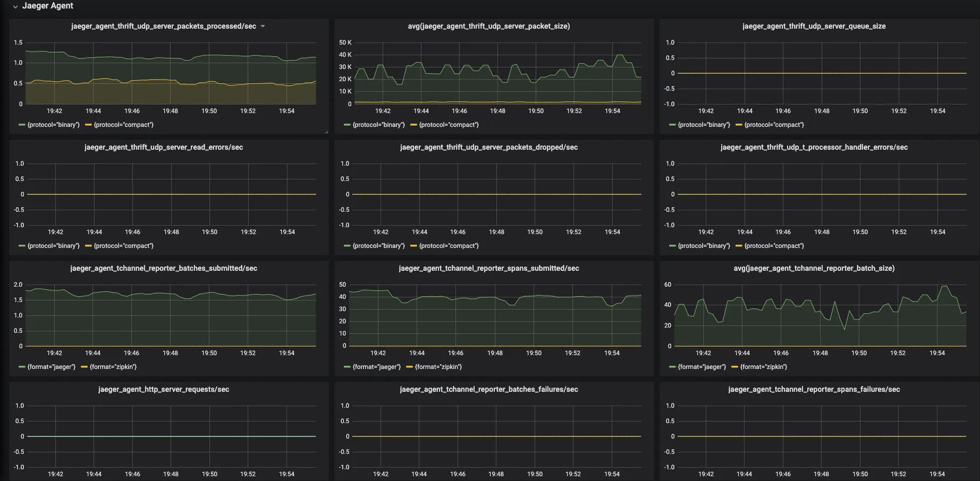The image size is (980, 481).
Task: Click the 50 K axis label in packet_size graph
Action: point(345,42)
